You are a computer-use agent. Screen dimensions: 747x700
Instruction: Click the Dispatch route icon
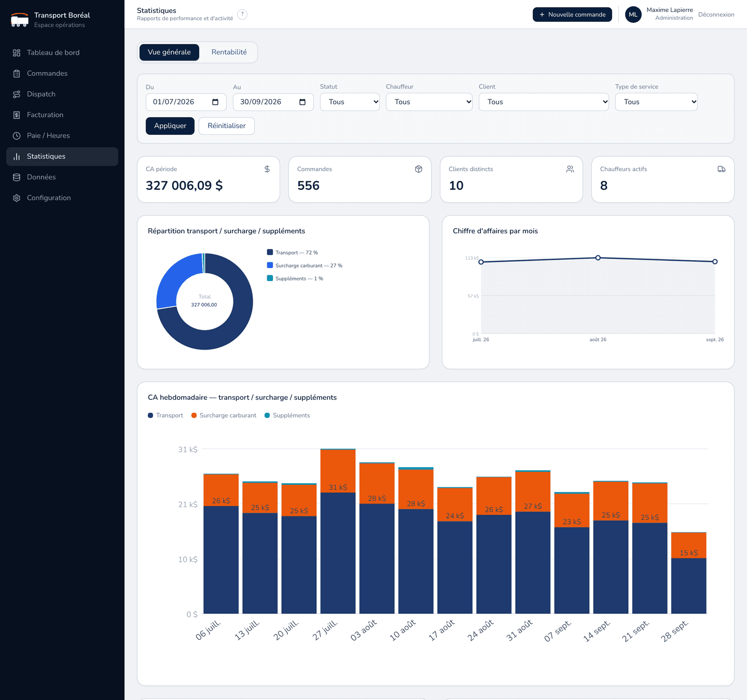point(17,94)
